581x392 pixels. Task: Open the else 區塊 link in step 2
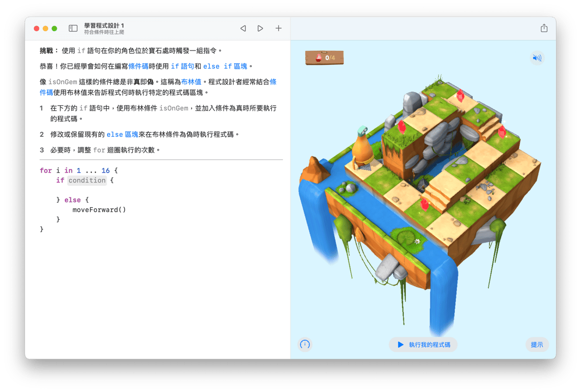click(123, 135)
